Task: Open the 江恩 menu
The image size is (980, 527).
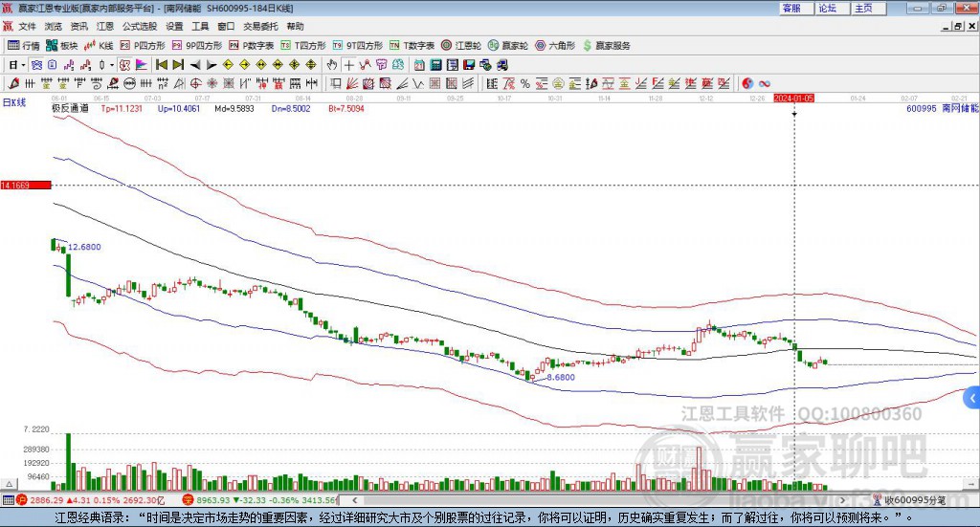Action: [x=105, y=27]
